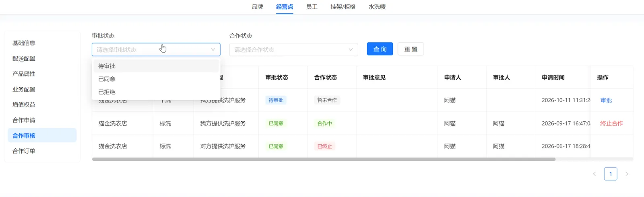Screen dimensions: 644x197
Task: Choose 已同意 from the dropdown list
Action: 156,79
